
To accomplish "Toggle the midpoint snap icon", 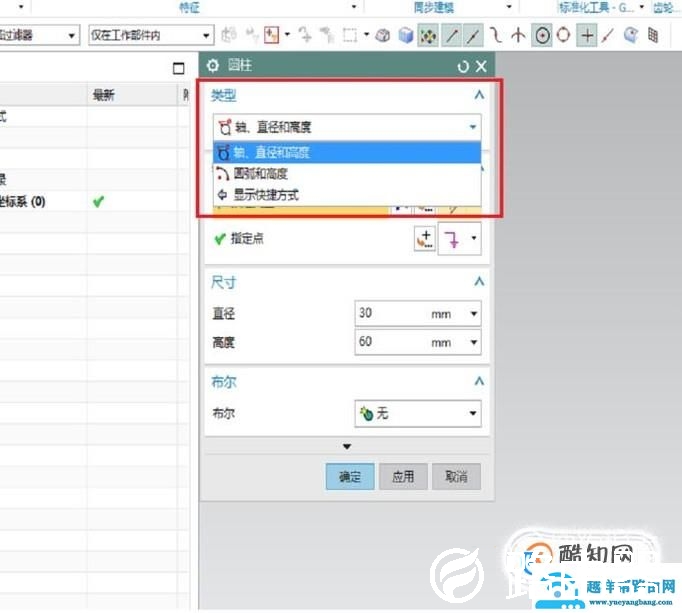I will [x=473, y=35].
